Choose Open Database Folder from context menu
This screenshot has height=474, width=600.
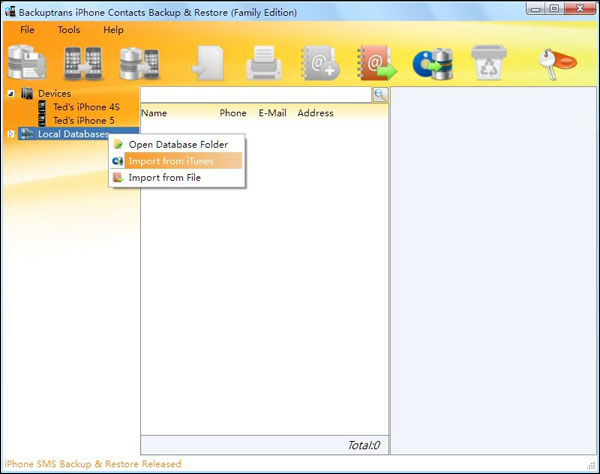point(177,144)
